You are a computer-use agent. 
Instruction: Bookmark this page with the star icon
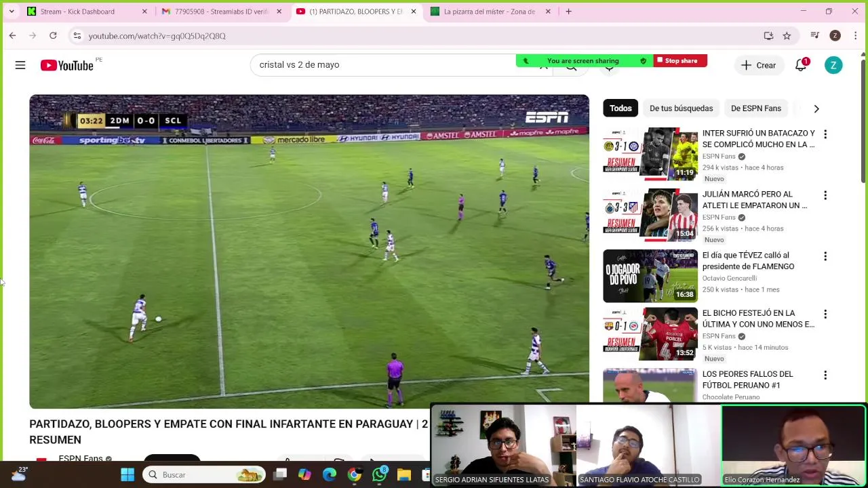[x=787, y=35]
